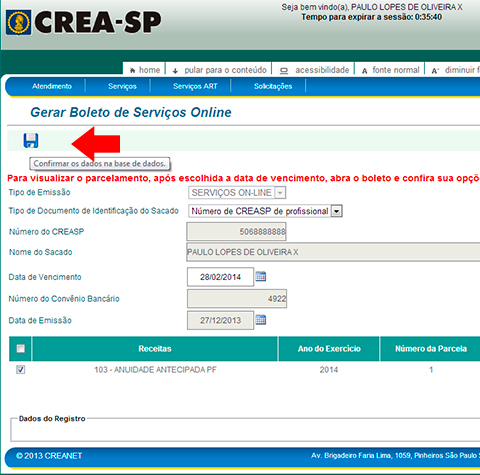Click the Dados do Registro label

52,419
